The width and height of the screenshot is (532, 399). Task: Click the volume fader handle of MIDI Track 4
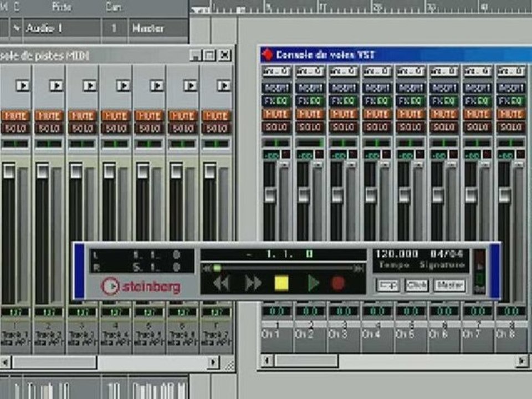pyautogui.click(x=109, y=171)
